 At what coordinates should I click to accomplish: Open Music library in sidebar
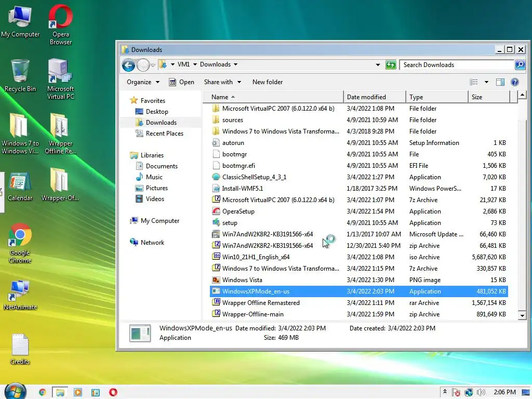pos(149,177)
